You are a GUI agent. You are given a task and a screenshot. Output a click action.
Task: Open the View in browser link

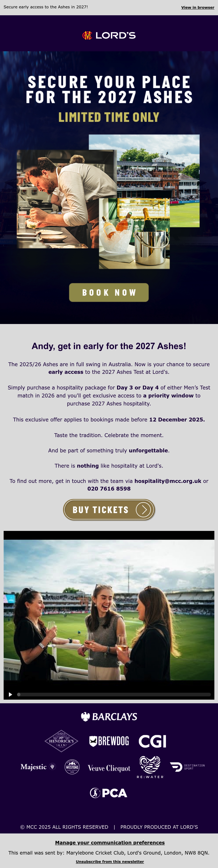[x=198, y=7]
